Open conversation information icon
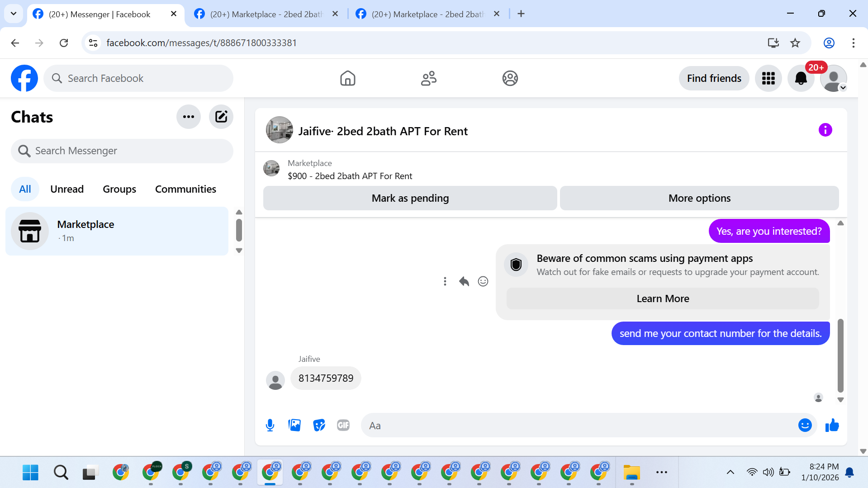The width and height of the screenshot is (868, 488). (x=825, y=130)
